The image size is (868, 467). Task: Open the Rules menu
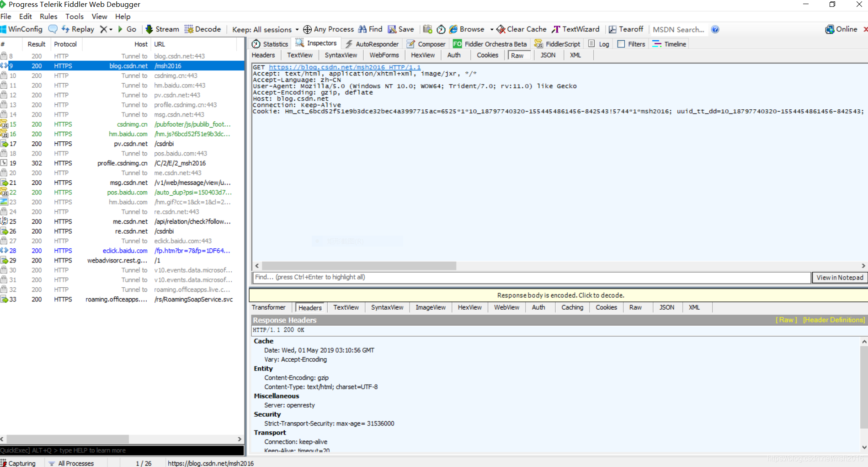48,16
